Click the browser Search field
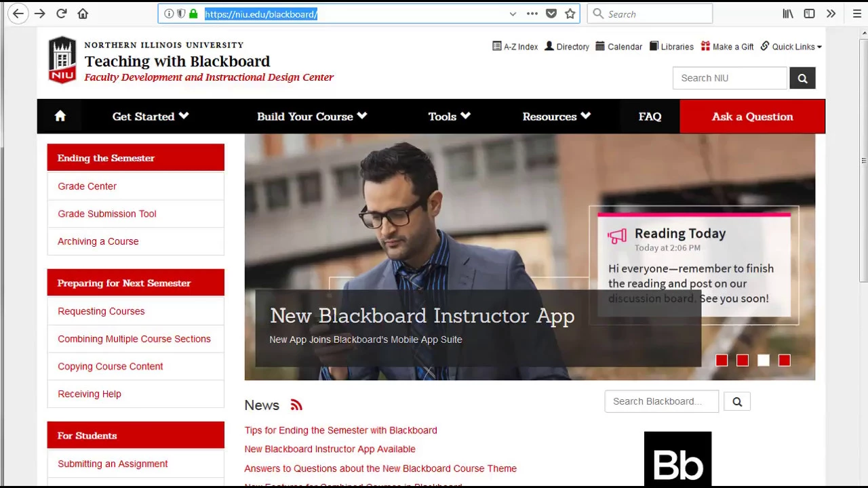868x488 pixels. tap(650, 14)
